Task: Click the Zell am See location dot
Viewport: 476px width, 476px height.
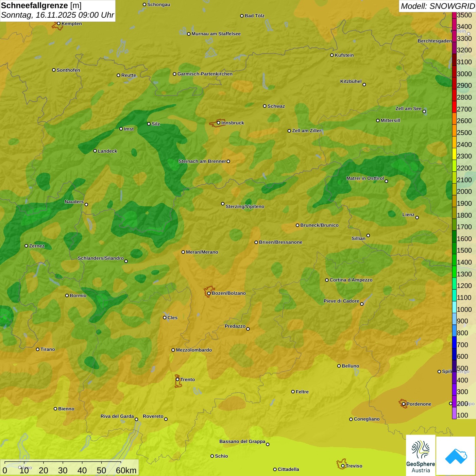Action: [x=424, y=112]
